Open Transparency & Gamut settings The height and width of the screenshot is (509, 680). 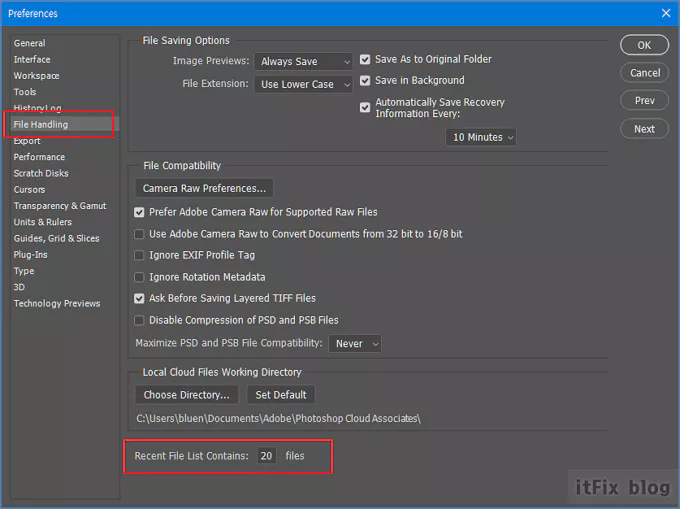click(x=60, y=206)
